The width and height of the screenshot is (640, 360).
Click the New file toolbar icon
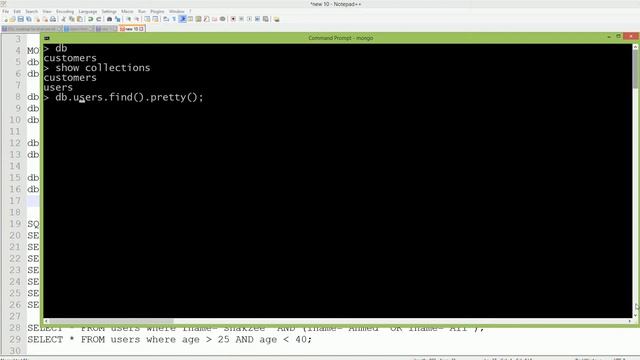pyautogui.click(x=5, y=19)
